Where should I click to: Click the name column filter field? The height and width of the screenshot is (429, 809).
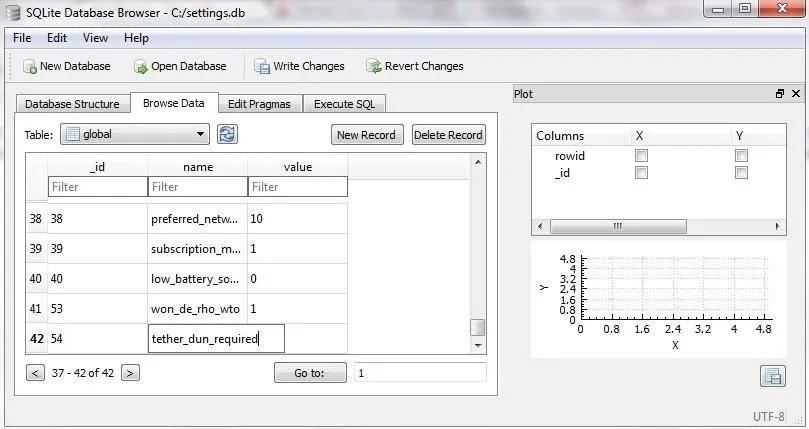(198, 186)
